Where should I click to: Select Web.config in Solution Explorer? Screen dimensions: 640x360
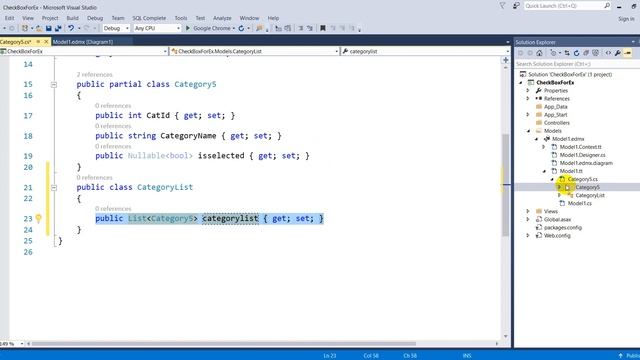(557, 236)
